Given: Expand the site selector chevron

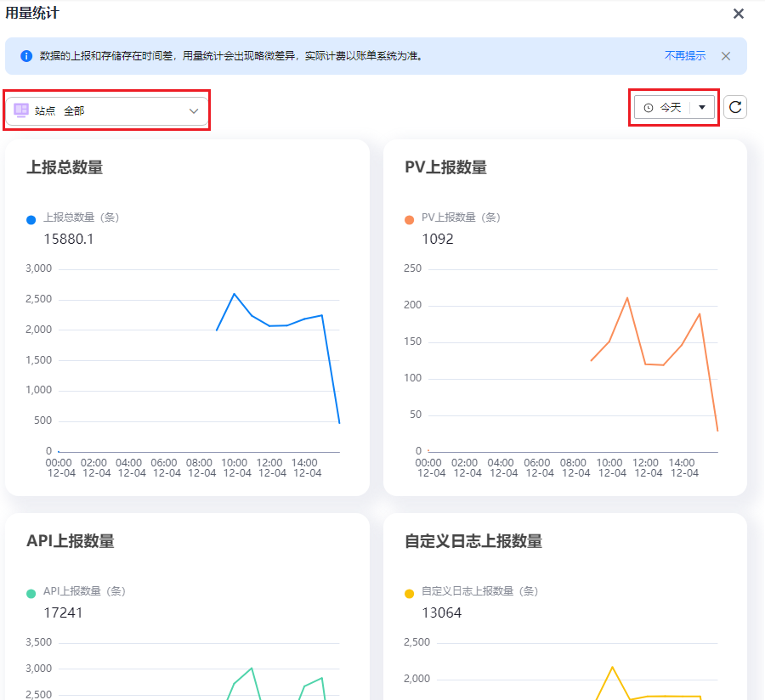Looking at the screenshot, I should pyautogui.click(x=194, y=110).
